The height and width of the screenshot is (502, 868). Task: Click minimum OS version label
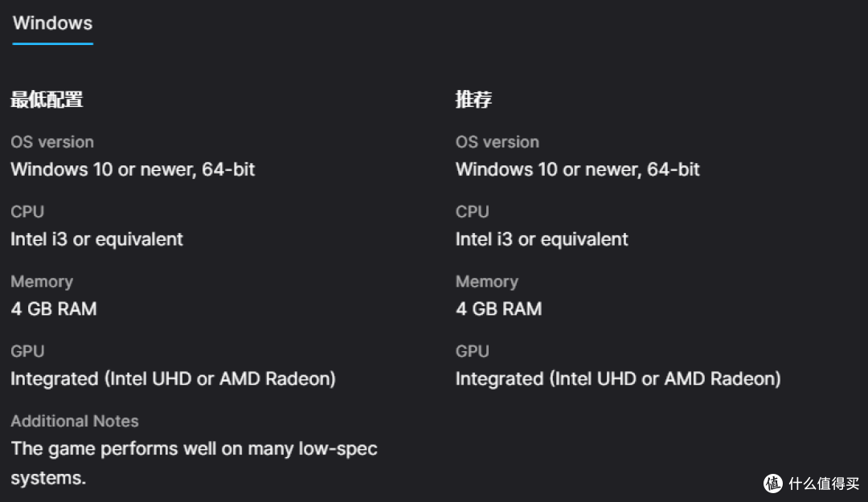coord(52,142)
